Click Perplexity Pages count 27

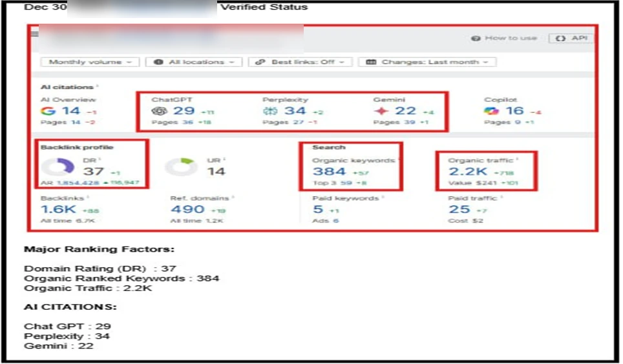click(299, 122)
